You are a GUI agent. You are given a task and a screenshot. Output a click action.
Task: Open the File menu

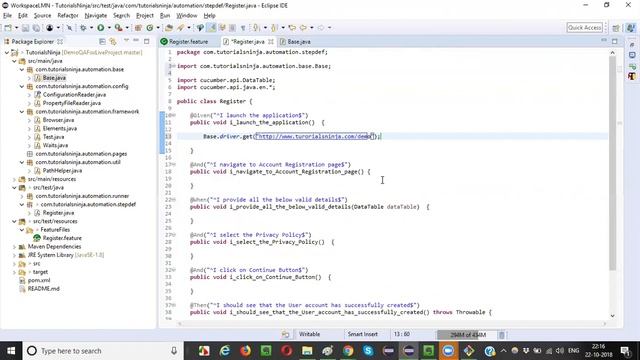7,16
